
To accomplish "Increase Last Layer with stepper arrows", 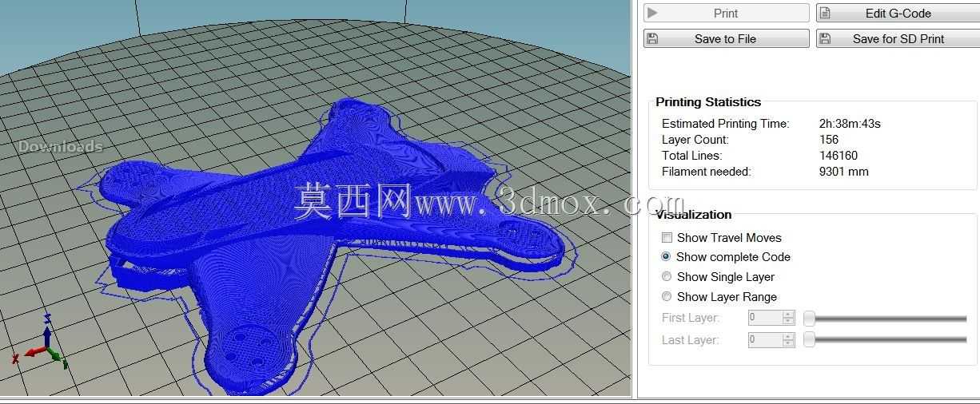I will [789, 336].
